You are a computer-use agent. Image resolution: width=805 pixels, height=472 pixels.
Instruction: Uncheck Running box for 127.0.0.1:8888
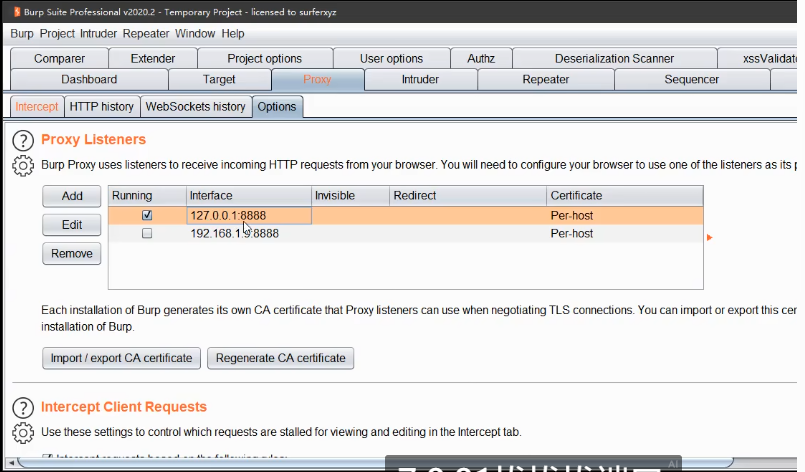click(147, 215)
